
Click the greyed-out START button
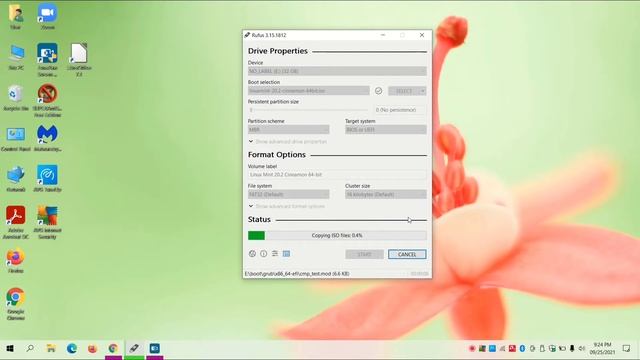point(364,254)
